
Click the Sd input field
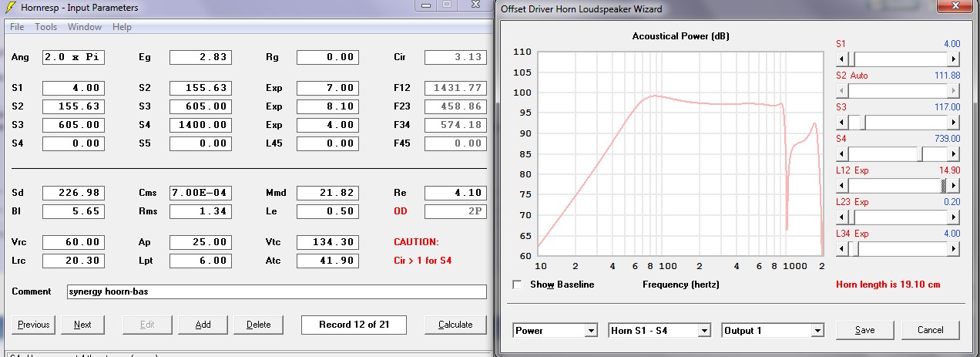point(73,193)
